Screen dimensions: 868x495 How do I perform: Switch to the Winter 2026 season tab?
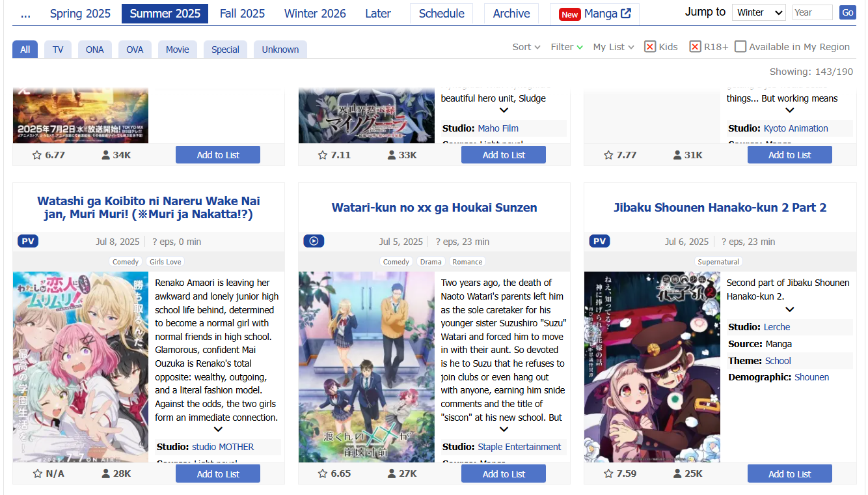click(315, 13)
